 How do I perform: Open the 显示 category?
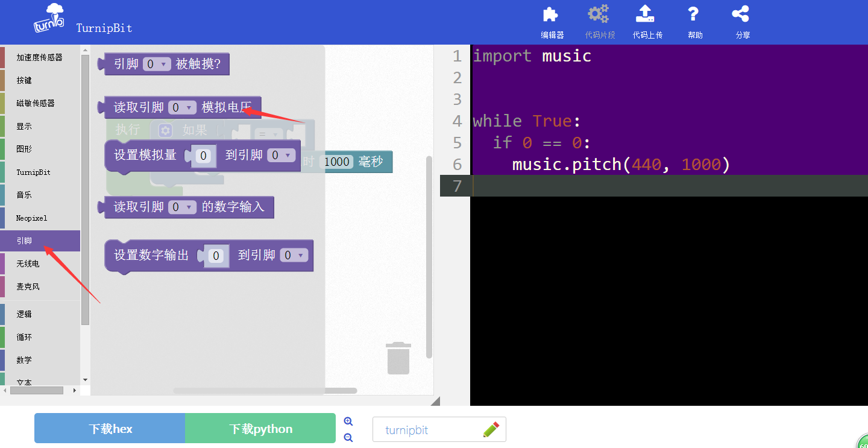tap(40, 126)
